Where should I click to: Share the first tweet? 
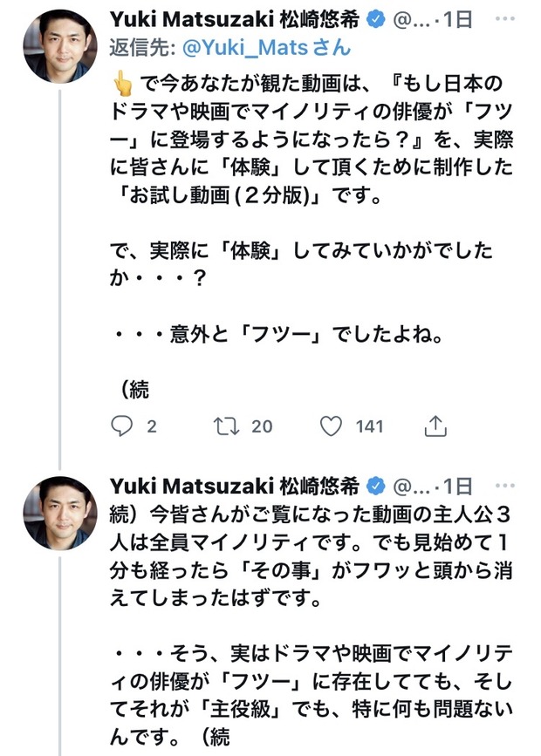click(435, 426)
